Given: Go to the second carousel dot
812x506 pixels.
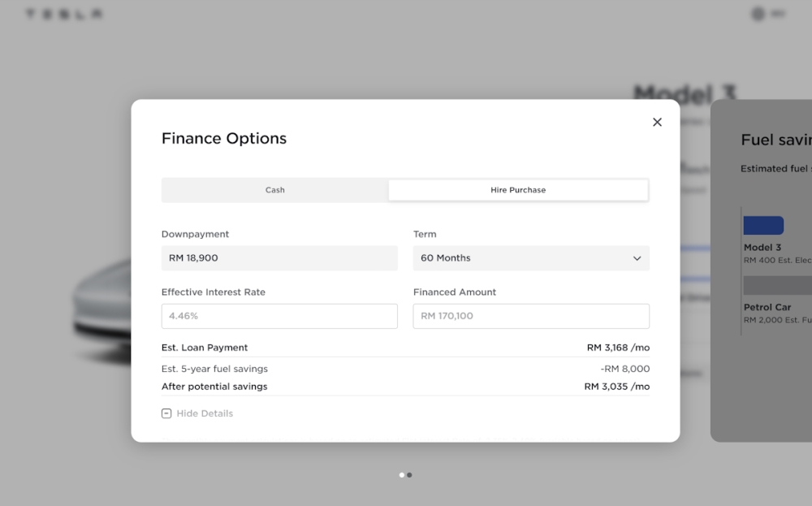Looking at the screenshot, I should (x=409, y=475).
